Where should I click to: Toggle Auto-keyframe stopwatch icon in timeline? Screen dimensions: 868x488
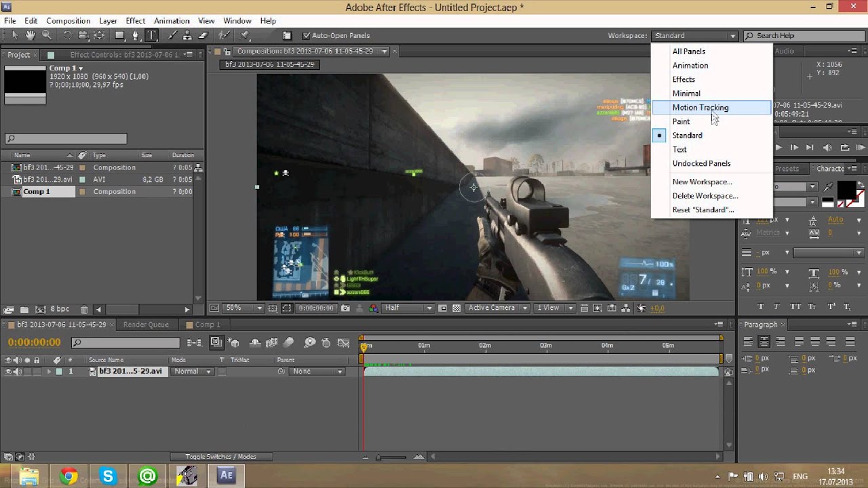pos(326,343)
